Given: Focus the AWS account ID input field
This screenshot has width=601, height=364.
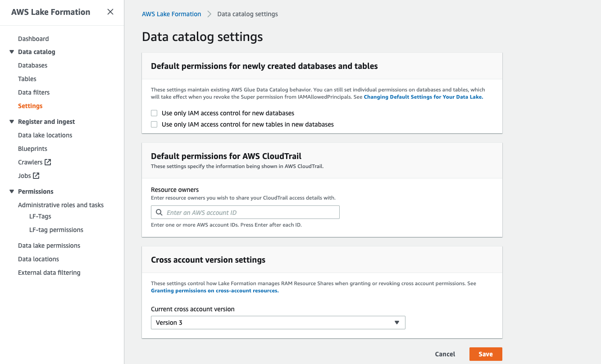Looking at the screenshot, I should pyautogui.click(x=250, y=213).
